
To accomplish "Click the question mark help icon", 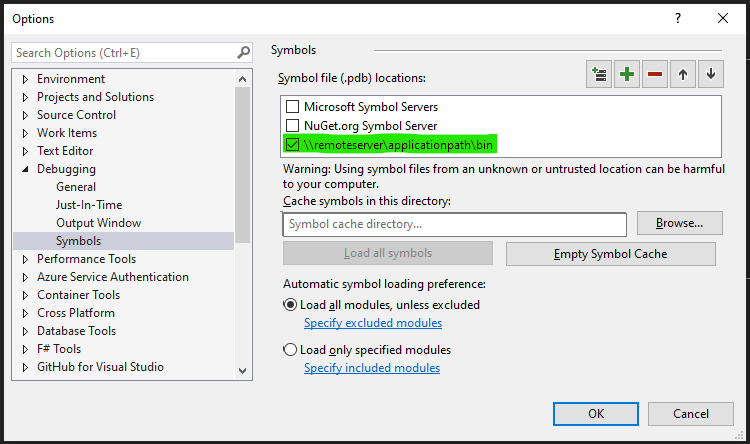I will [677, 18].
